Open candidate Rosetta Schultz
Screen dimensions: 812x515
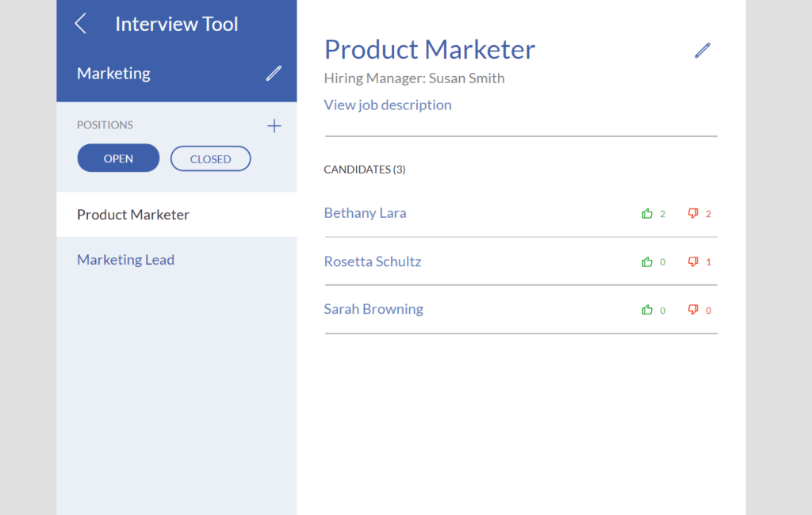pyautogui.click(x=373, y=261)
